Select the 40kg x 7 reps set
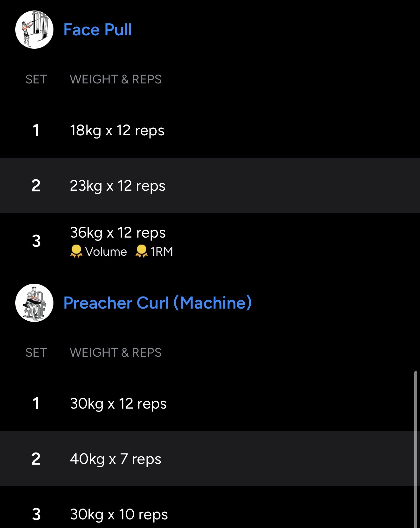 point(115,459)
